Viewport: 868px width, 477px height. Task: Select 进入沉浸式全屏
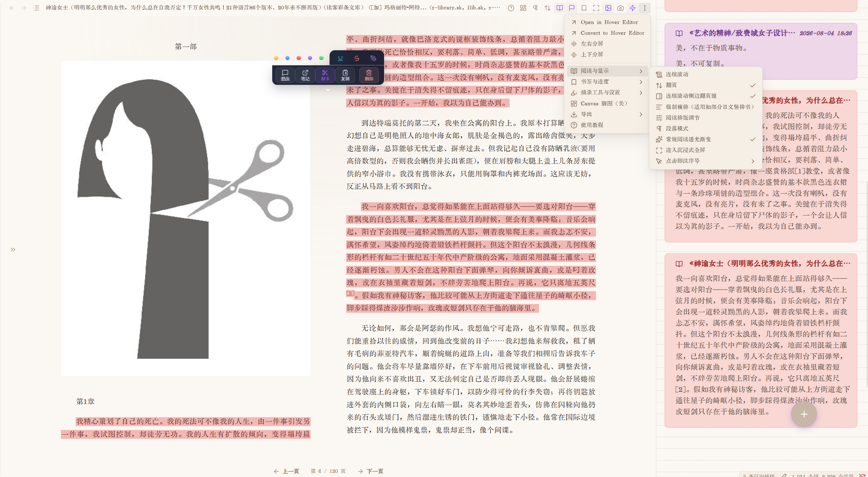point(705,150)
